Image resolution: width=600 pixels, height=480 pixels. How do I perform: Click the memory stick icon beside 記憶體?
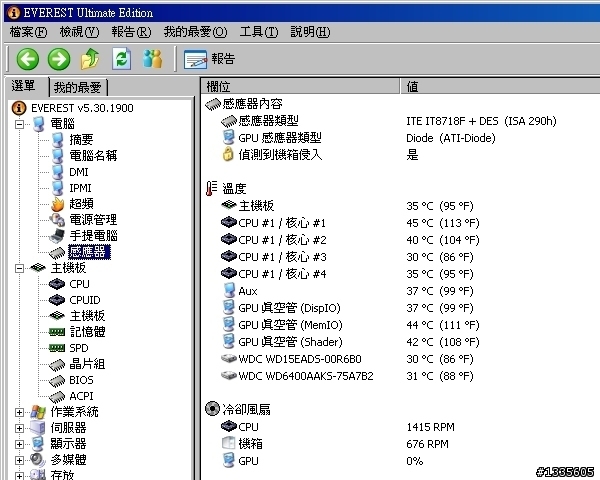pos(57,332)
